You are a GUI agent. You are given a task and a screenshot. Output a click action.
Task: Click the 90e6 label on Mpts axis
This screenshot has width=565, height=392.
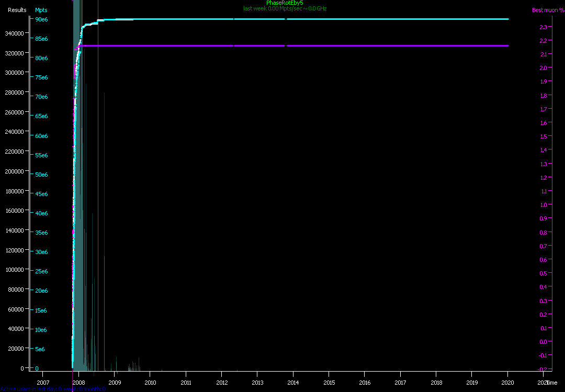click(x=41, y=19)
